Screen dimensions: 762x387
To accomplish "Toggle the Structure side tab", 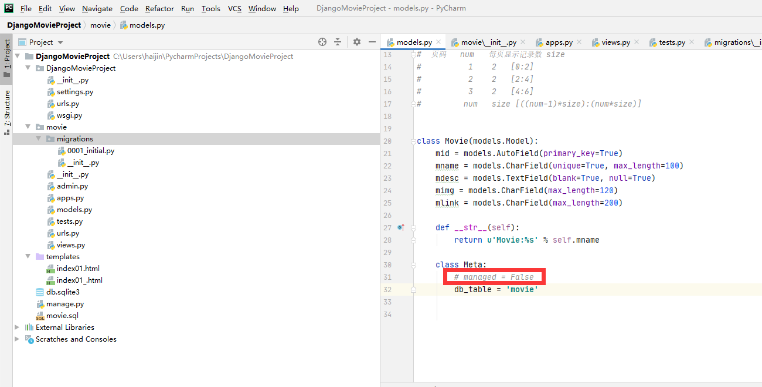I will click(6, 113).
